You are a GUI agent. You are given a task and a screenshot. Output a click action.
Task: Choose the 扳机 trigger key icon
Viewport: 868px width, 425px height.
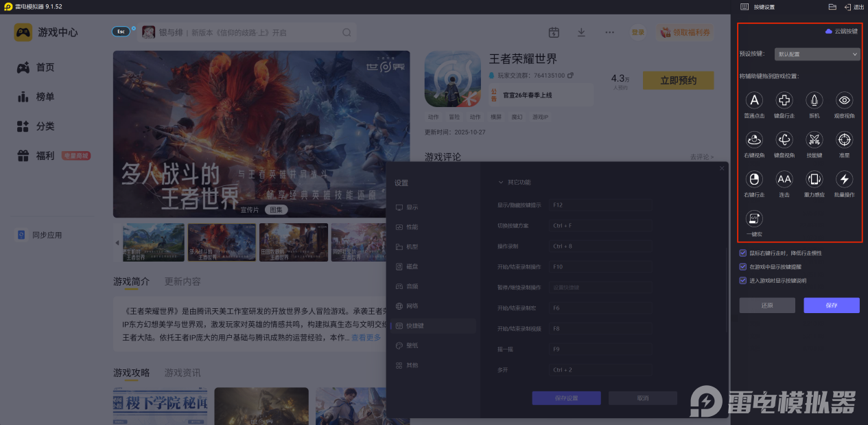pyautogui.click(x=814, y=101)
